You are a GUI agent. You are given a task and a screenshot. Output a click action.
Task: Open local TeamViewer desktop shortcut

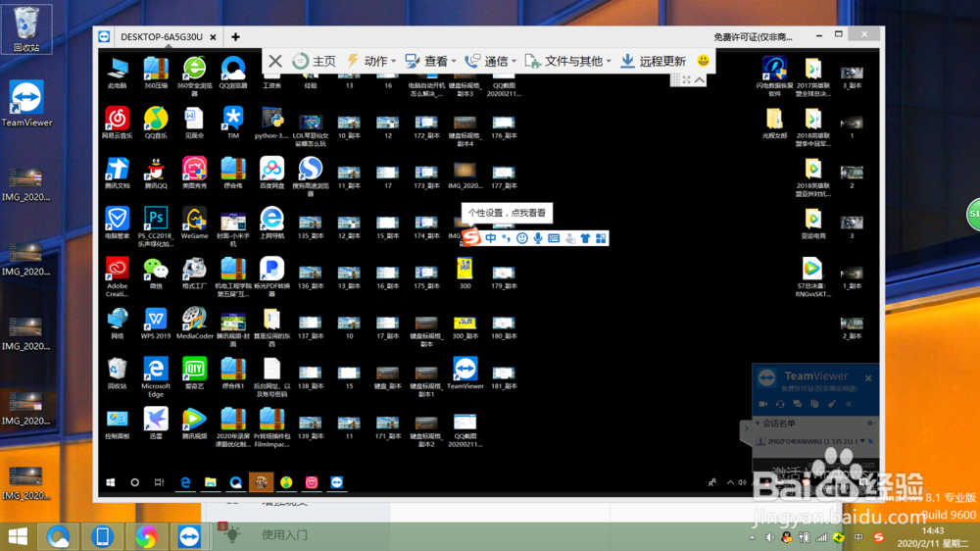click(26, 103)
